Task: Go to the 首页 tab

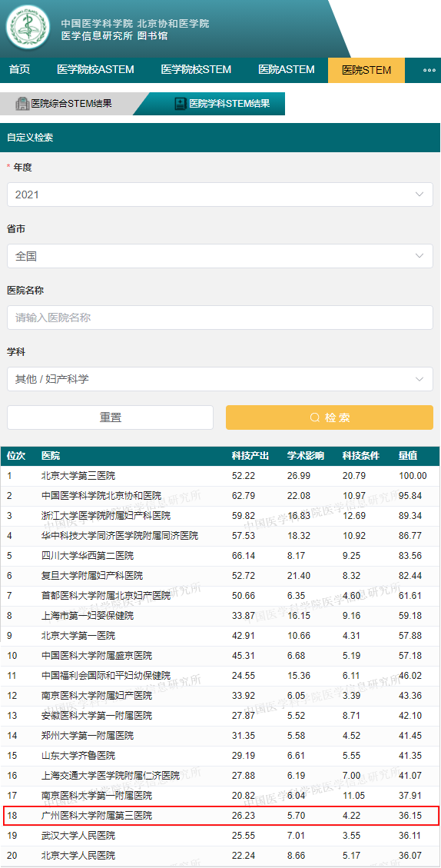Action: coord(19,70)
